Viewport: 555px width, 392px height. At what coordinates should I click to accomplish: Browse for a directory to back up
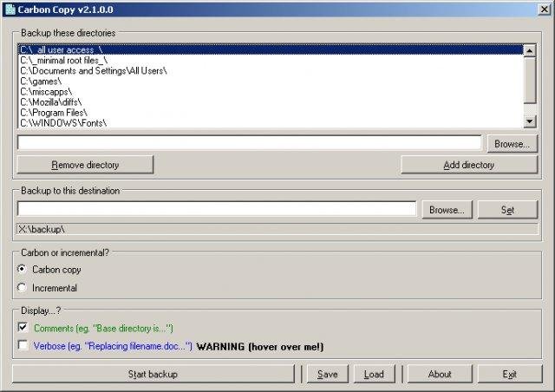coord(512,144)
